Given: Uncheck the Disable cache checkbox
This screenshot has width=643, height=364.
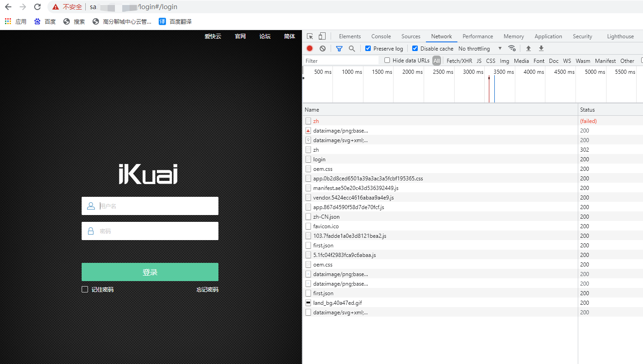Looking at the screenshot, I should click(x=415, y=48).
